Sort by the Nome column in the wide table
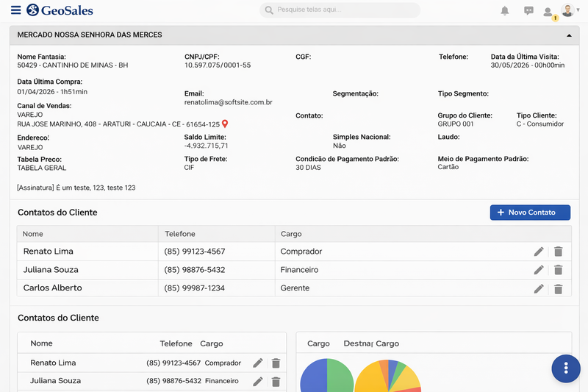The image size is (588, 392). 32,234
